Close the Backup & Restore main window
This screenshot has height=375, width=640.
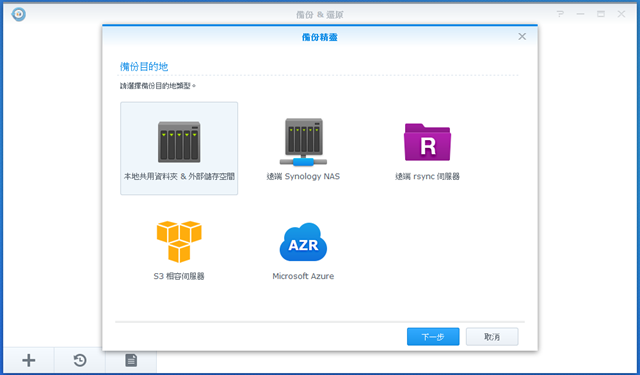coord(621,14)
